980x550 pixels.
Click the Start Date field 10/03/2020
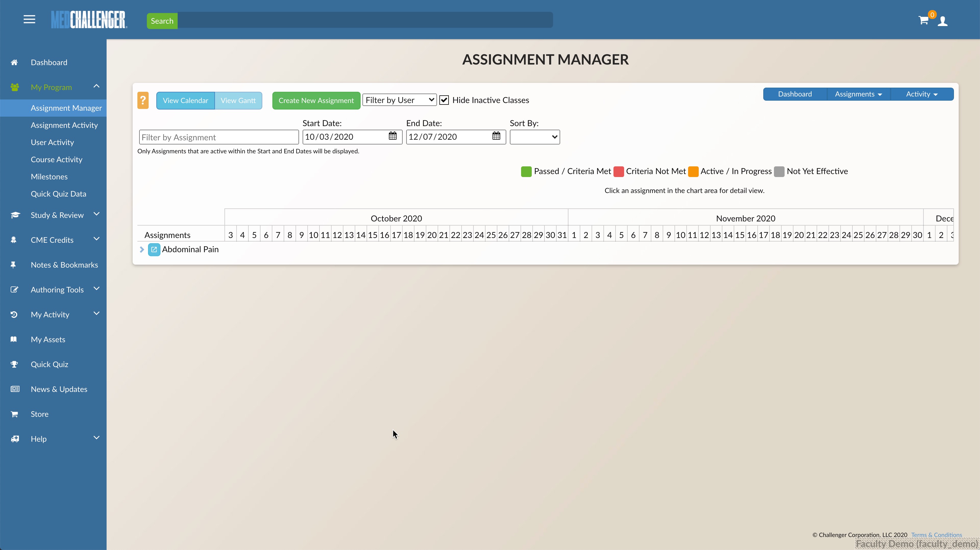352,137
